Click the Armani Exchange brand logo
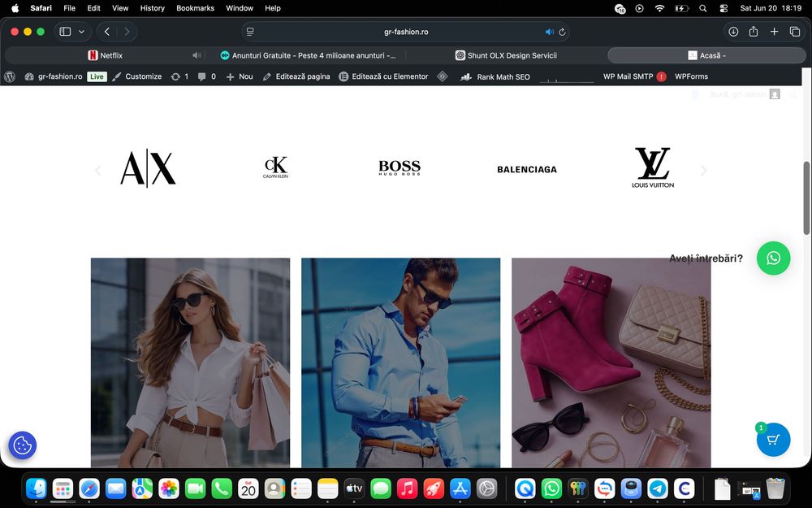The width and height of the screenshot is (812, 508). [148, 168]
